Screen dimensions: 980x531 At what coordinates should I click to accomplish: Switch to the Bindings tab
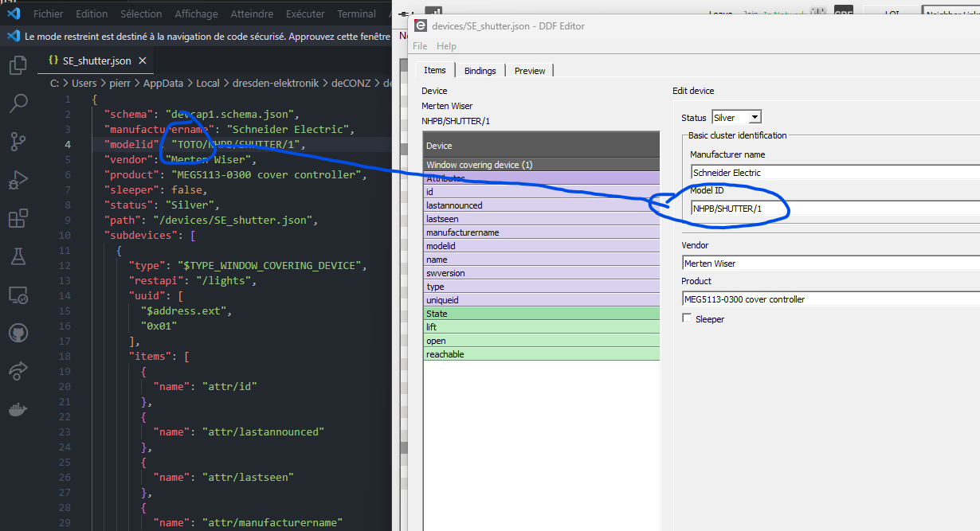pyautogui.click(x=480, y=70)
